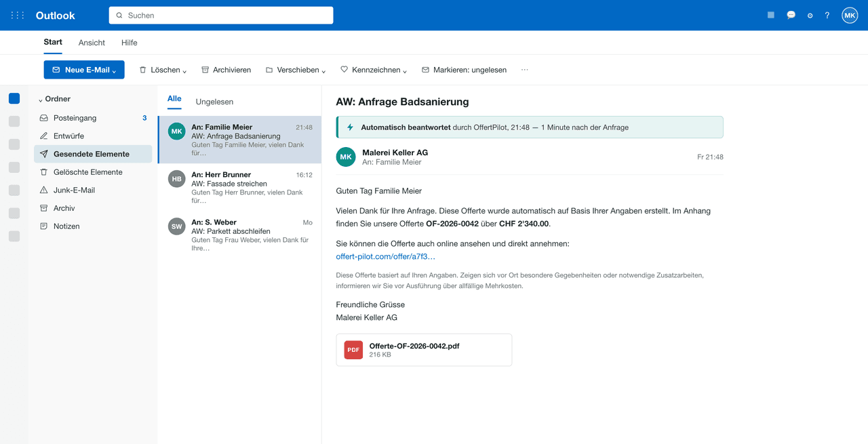The image size is (868, 444).
Task: Open the Posteingang folder
Action: 93,118
